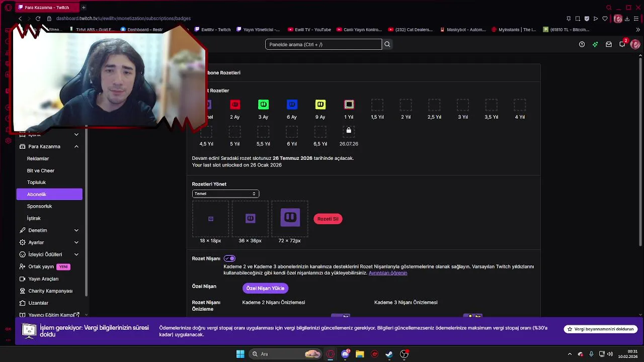Open the Ewilltv - Twitch bookmark
Image resolution: width=644 pixels, height=362 pixels.
pyautogui.click(x=212, y=30)
